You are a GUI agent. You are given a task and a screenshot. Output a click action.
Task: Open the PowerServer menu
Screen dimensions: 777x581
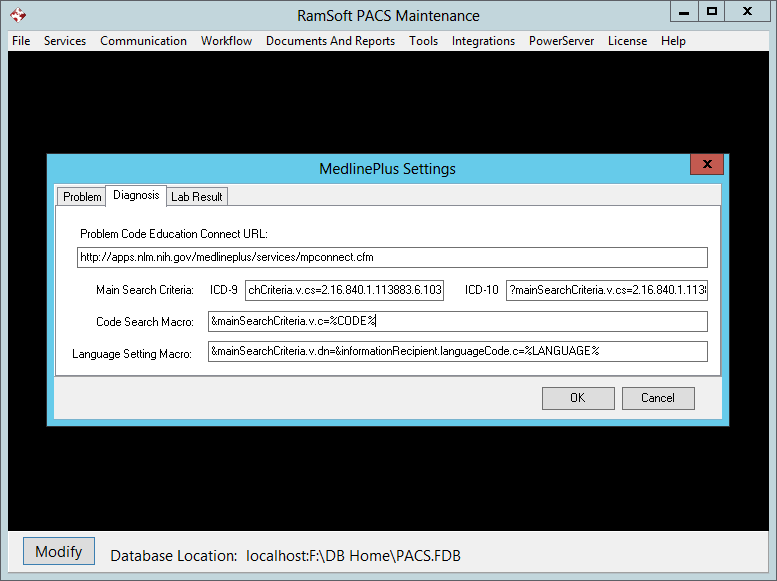561,41
